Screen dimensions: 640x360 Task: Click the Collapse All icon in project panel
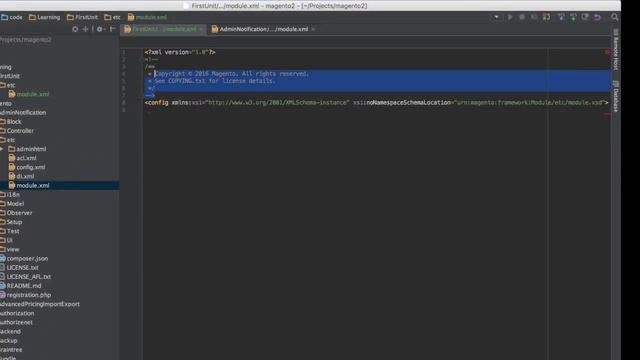85,29
